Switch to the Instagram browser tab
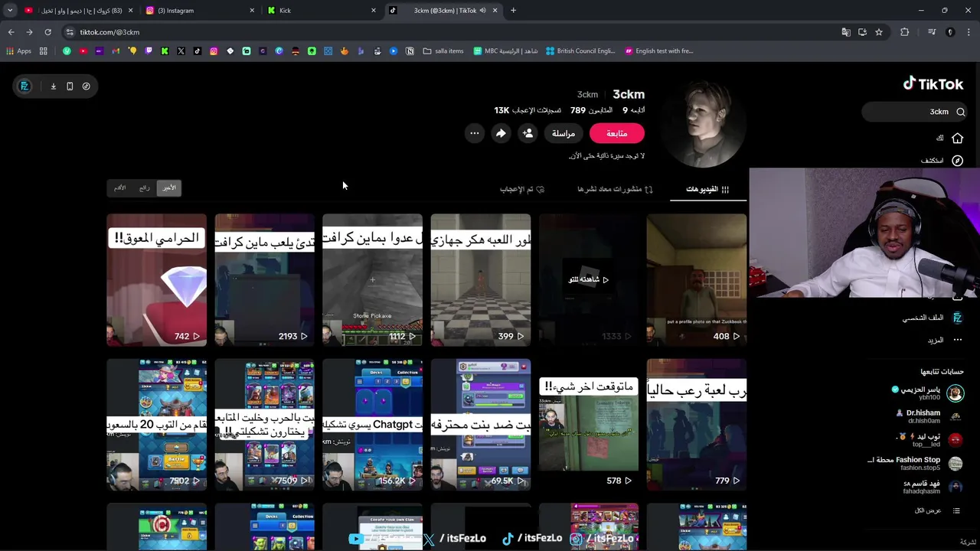 (x=201, y=11)
